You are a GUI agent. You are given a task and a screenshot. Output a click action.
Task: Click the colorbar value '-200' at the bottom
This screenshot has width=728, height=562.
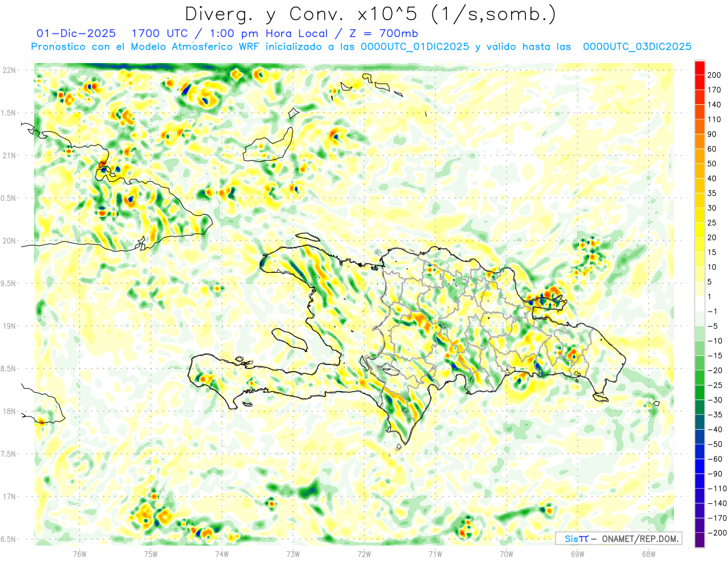[x=718, y=532]
